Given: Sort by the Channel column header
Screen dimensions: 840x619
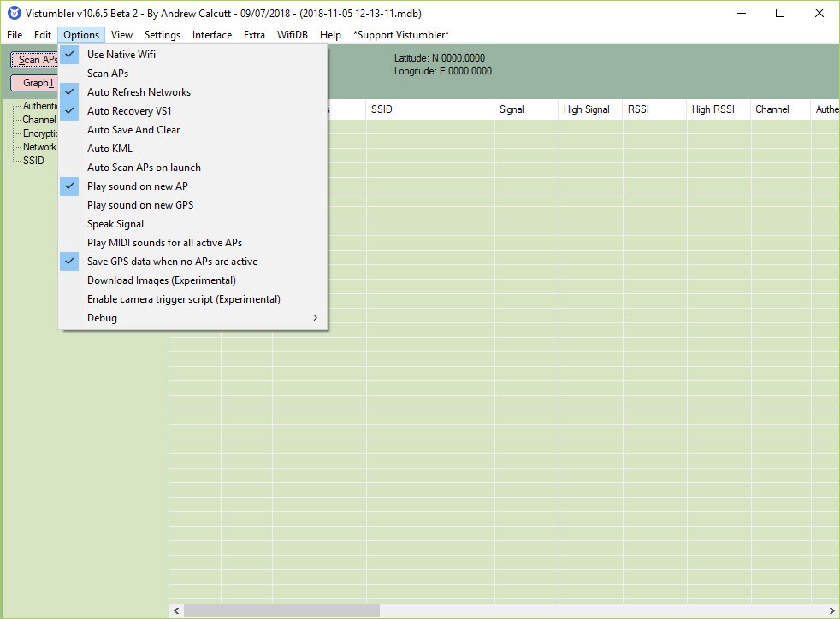Looking at the screenshot, I should click(780, 109).
